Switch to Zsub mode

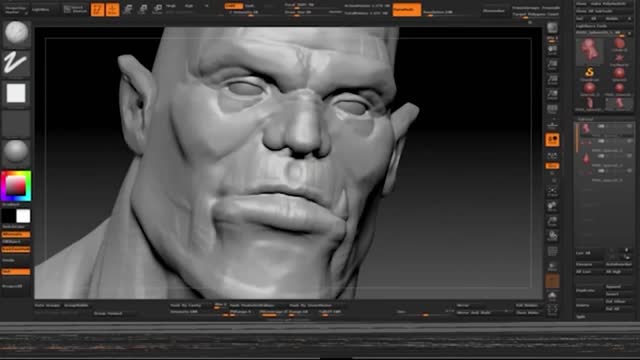point(250,6)
